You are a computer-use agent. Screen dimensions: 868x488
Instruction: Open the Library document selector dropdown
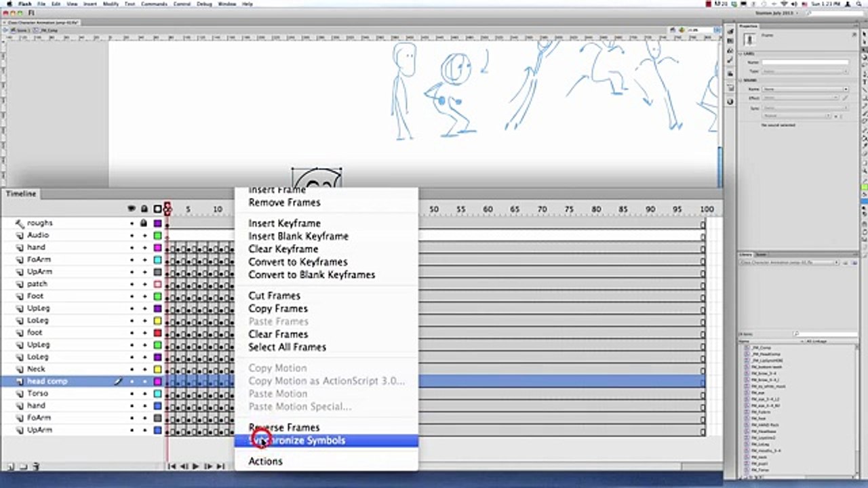[789, 262]
